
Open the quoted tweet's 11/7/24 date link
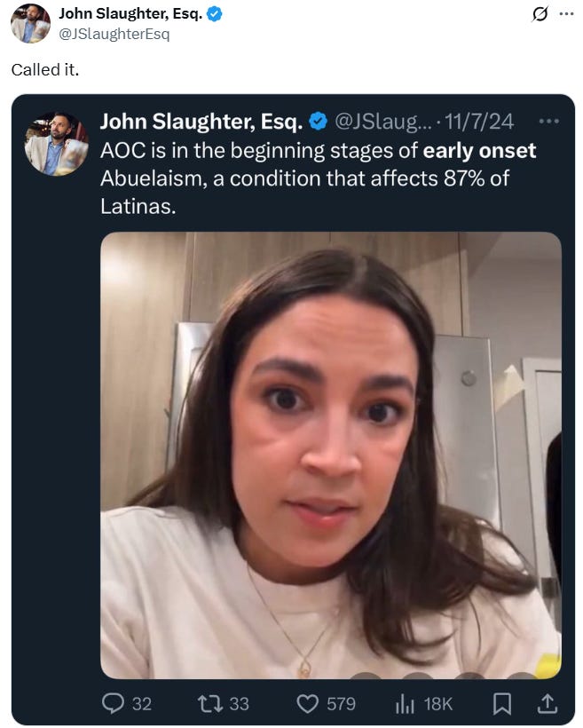tap(479, 122)
